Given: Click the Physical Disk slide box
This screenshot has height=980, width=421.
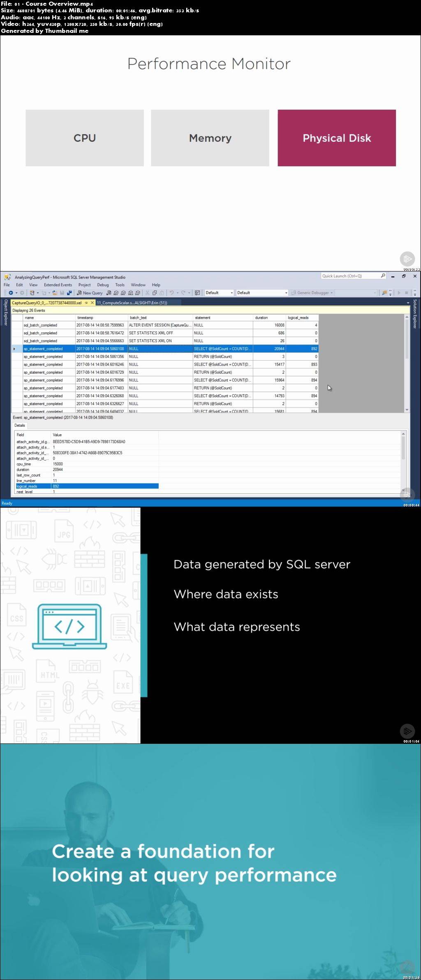Looking at the screenshot, I should [x=337, y=138].
